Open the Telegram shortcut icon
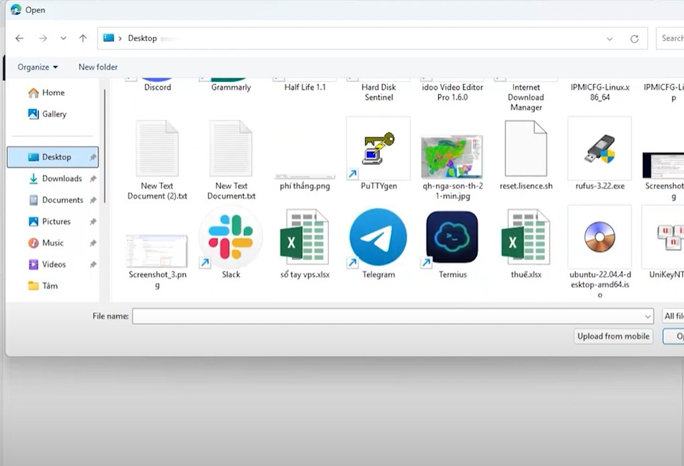Image resolution: width=684 pixels, height=466 pixels. 378,238
